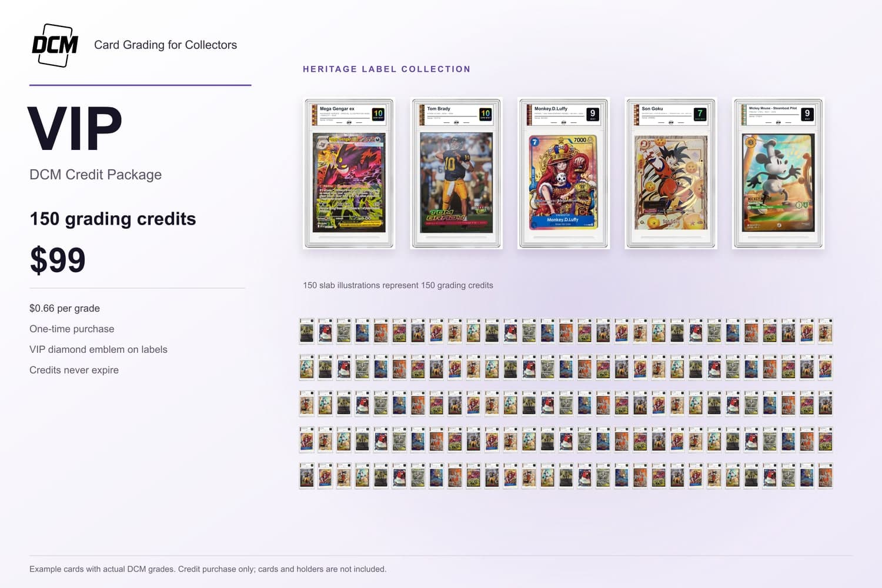This screenshot has width=882, height=588.
Task: Select the "Mickey Mouse - Steamboat Pilot" label name
Action: [773, 108]
